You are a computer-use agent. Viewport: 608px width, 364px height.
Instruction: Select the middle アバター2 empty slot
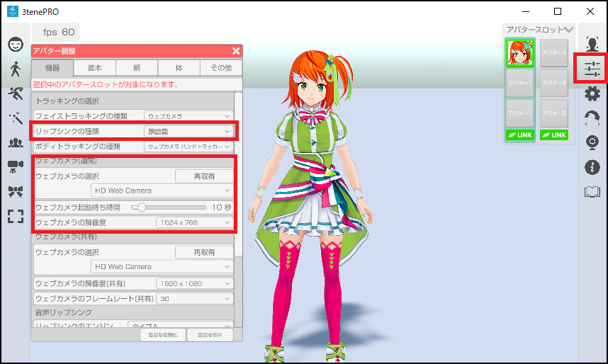[553, 83]
